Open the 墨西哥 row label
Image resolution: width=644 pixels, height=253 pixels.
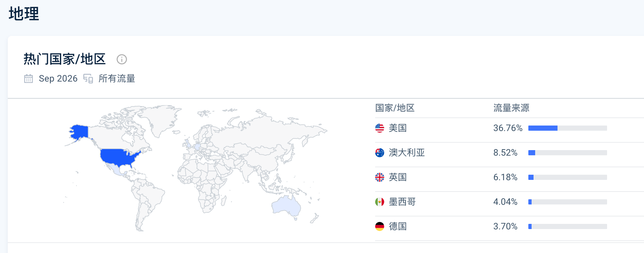402,202
